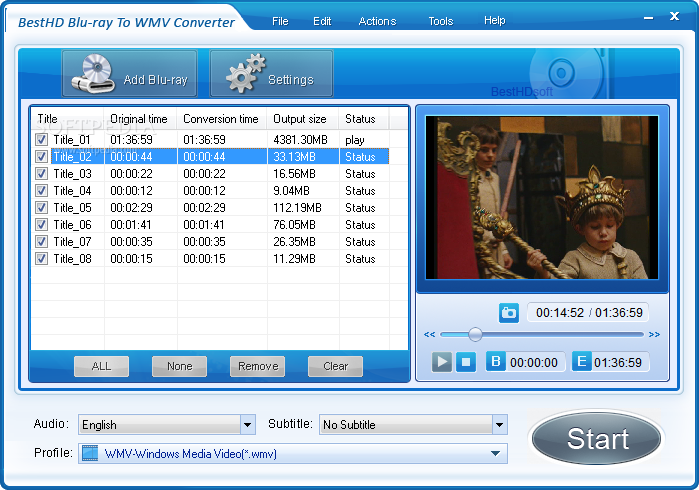Sort by the Title column header
Image resolution: width=699 pixels, height=490 pixels.
click(67, 119)
